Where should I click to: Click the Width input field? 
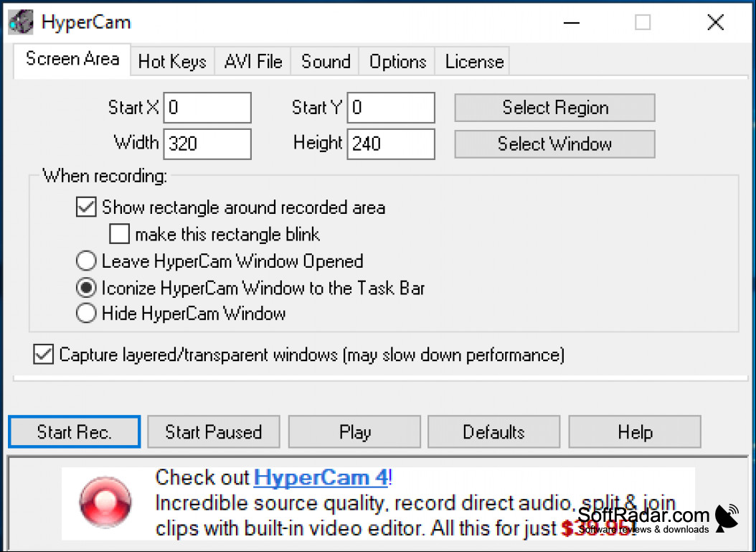[207, 144]
